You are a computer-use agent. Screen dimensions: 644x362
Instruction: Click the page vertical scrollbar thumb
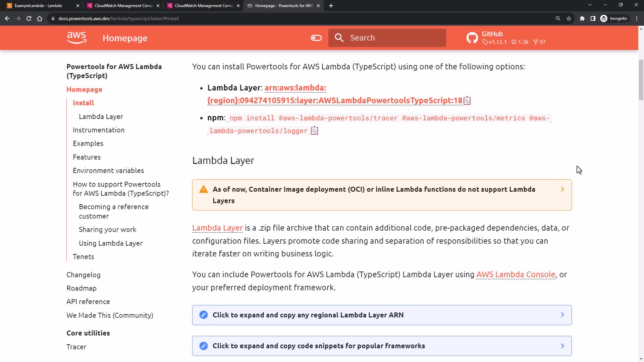point(641,80)
